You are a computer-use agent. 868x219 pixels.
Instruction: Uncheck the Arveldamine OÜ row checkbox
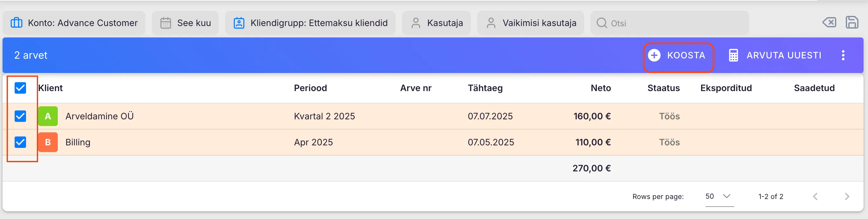click(x=21, y=116)
